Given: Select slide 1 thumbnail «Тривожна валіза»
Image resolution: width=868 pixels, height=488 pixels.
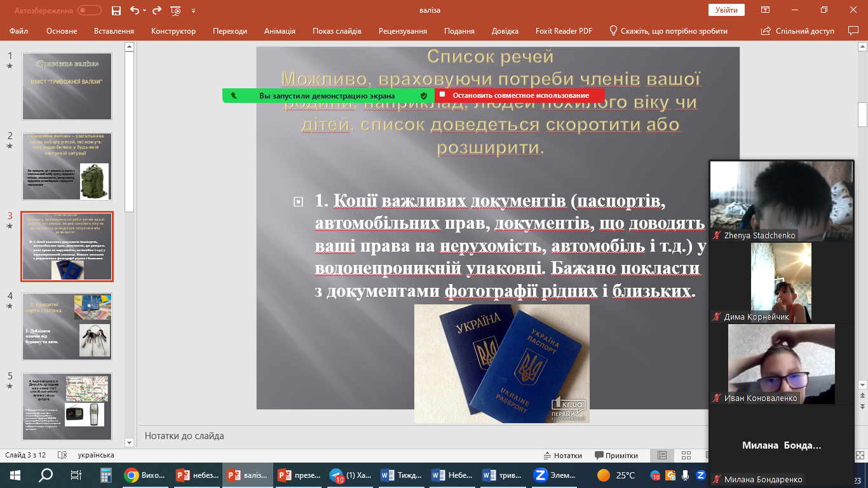Looking at the screenshot, I should pos(67,86).
